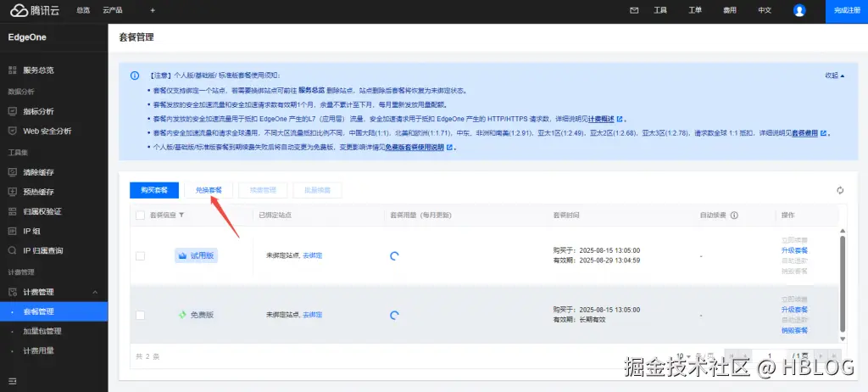This screenshot has width=868, height=392.
Task: Open the 云产品 menu
Action: [x=113, y=10]
